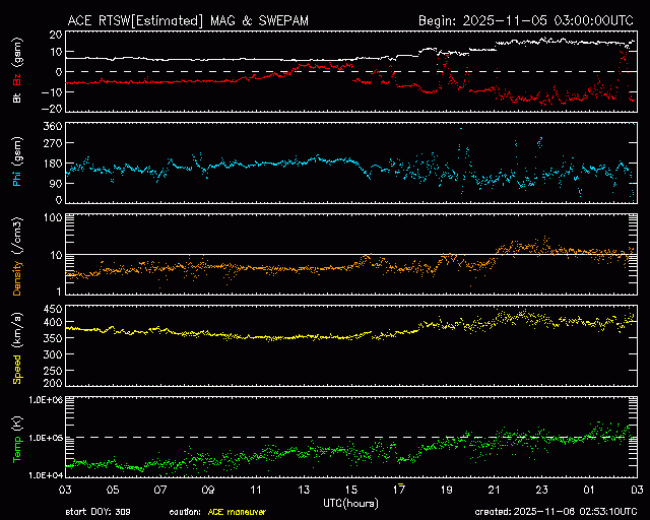Click the '-20' tick label on Bt/Bz axis
Image resolution: width=650 pixels, height=520 pixels.
click(51, 109)
